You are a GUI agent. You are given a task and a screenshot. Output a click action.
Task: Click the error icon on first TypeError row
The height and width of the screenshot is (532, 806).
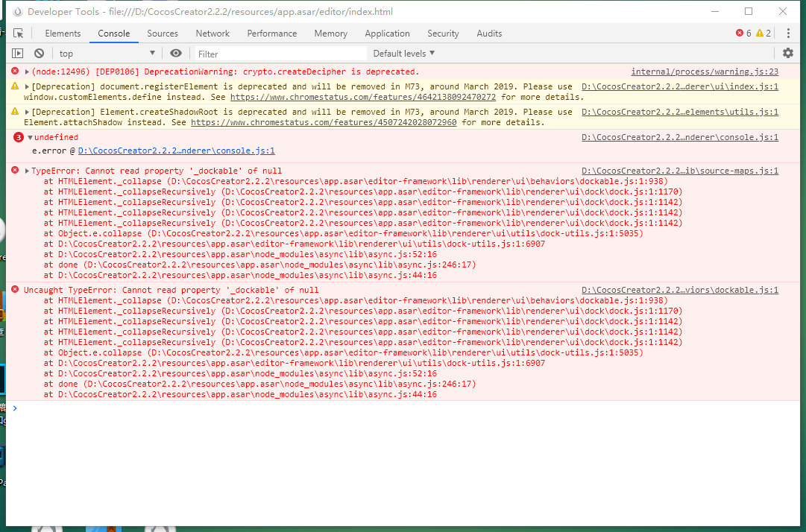[x=15, y=171]
